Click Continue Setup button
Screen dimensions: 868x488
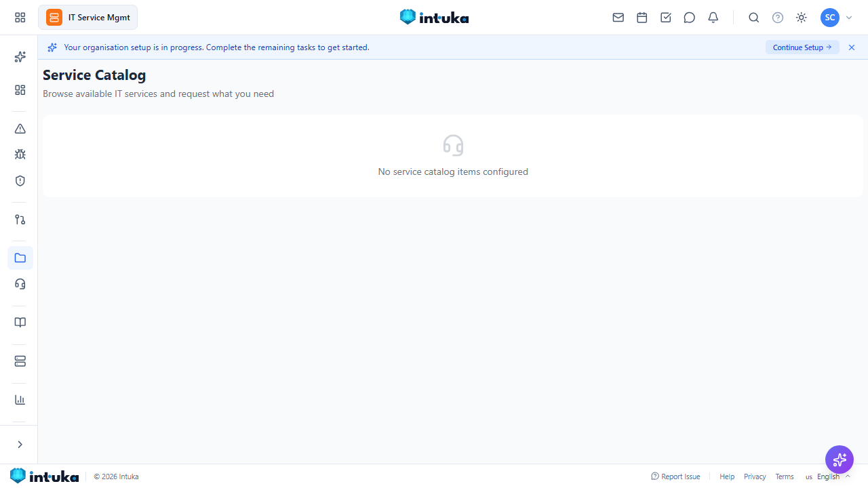point(802,47)
